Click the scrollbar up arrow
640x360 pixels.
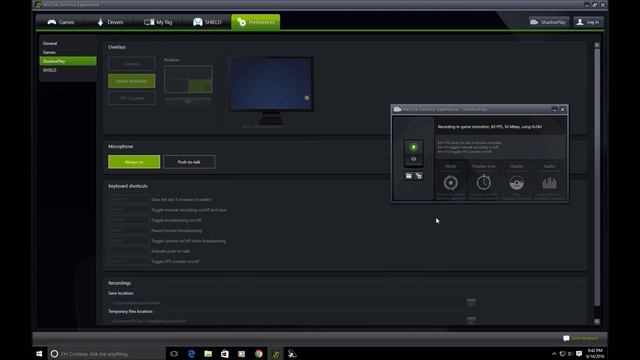(597, 45)
